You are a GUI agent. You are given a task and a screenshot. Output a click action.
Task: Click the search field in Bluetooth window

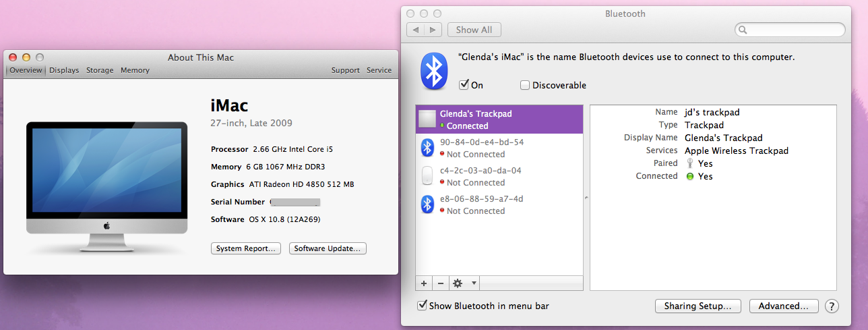tap(790, 30)
